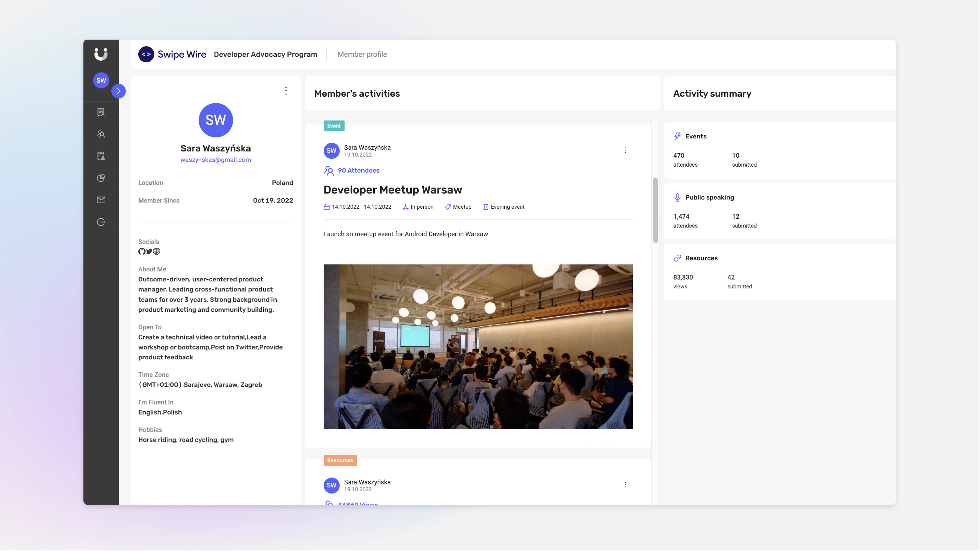The image size is (980, 551).
Task: Click the Developer Advocacy Program header item
Action: [265, 54]
